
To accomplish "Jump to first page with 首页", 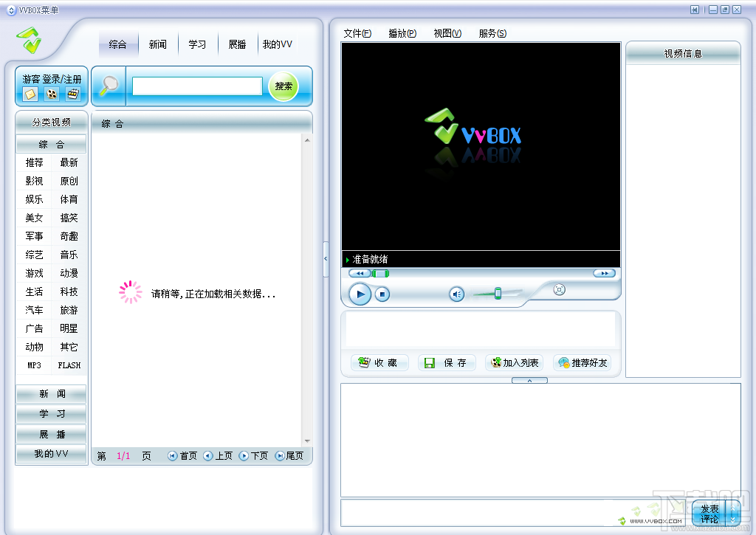I will [182, 456].
